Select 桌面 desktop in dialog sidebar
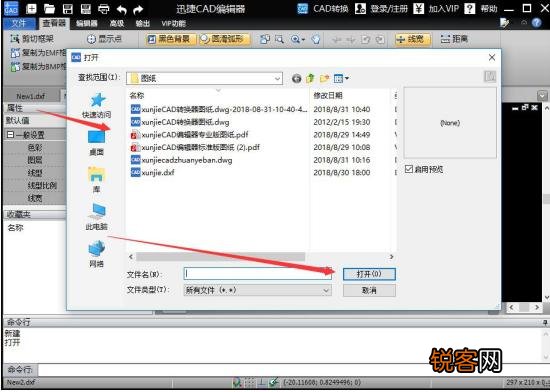550x392 pixels. point(96,143)
